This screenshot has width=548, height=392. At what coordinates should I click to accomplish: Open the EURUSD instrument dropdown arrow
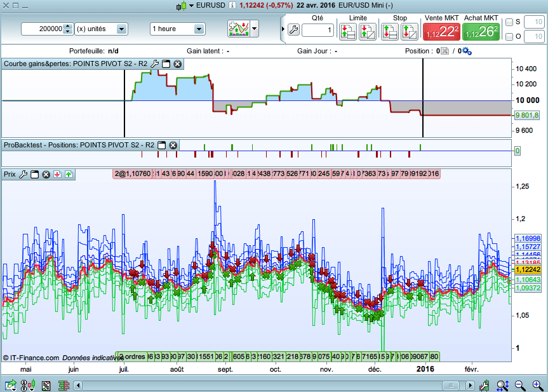pos(191,6)
